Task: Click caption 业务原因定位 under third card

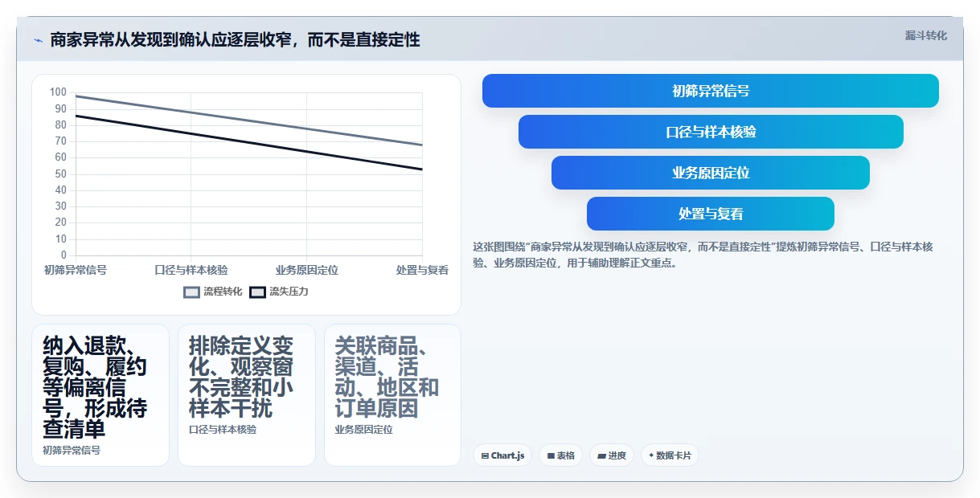Action: (364, 429)
